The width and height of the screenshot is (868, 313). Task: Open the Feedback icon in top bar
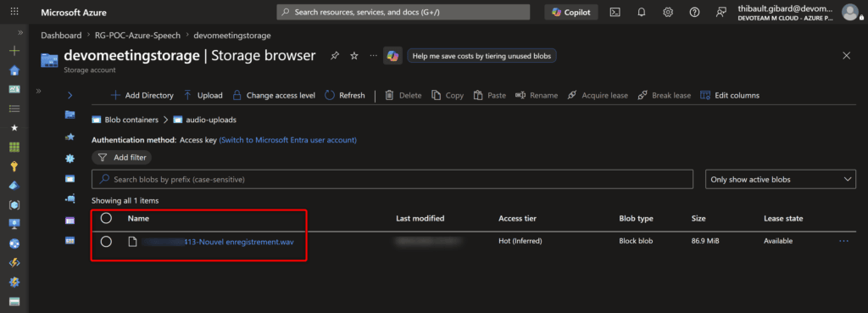[721, 12]
